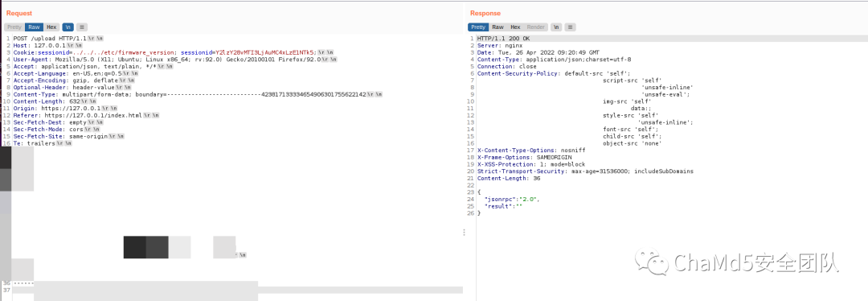868x301 pixels.
Task: Click the Request panel title
Action: 18,13
